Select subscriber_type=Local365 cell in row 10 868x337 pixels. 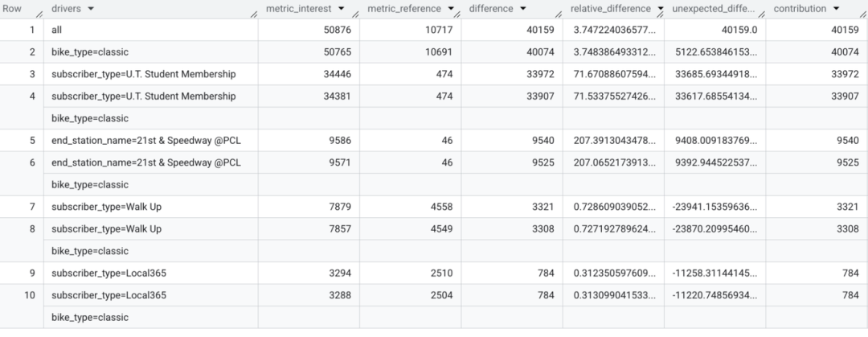[150, 296]
